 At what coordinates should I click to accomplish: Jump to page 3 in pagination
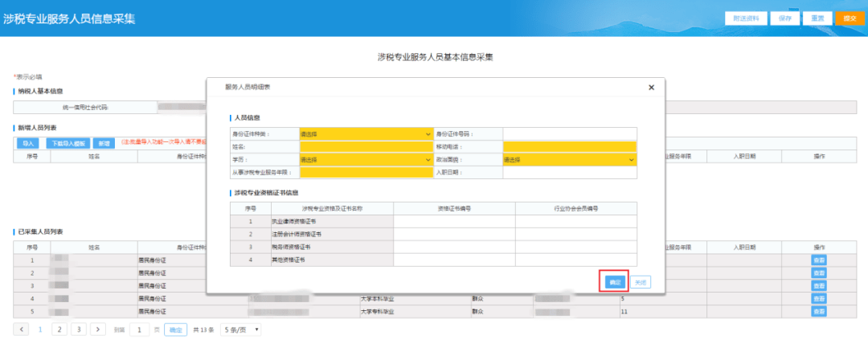(x=79, y=329)
